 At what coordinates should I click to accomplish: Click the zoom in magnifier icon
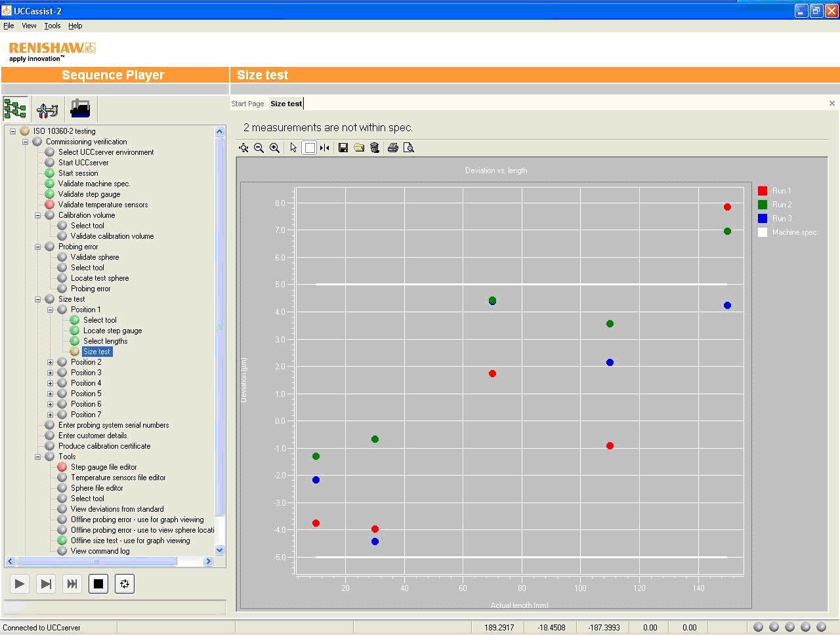pyautogui.click(x=275, y=148)
